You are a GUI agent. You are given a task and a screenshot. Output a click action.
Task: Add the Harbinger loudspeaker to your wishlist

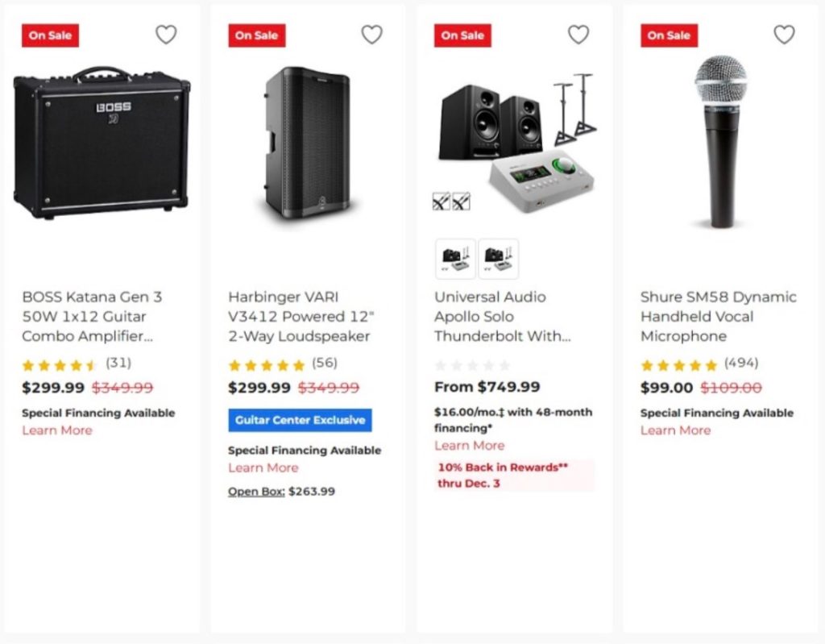[372, 35]
